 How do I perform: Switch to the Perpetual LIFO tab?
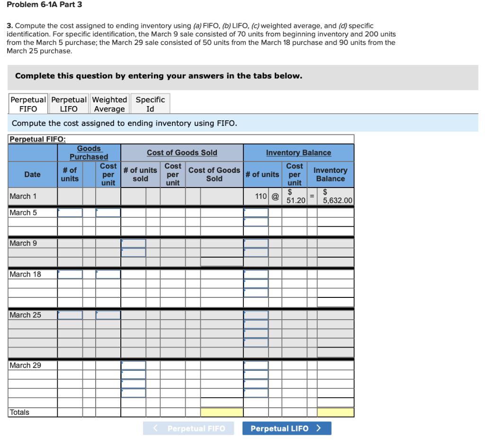[x=68, y=103]
